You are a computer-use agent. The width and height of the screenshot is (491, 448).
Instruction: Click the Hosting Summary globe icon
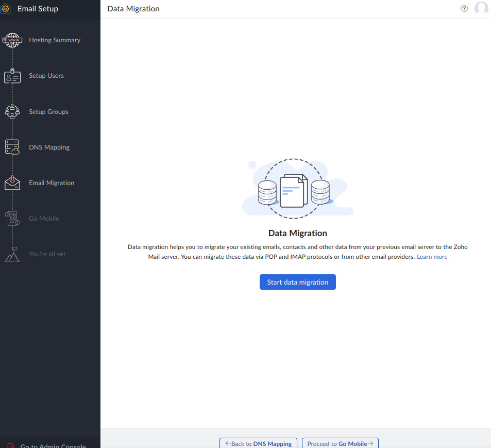coord(12,40)
